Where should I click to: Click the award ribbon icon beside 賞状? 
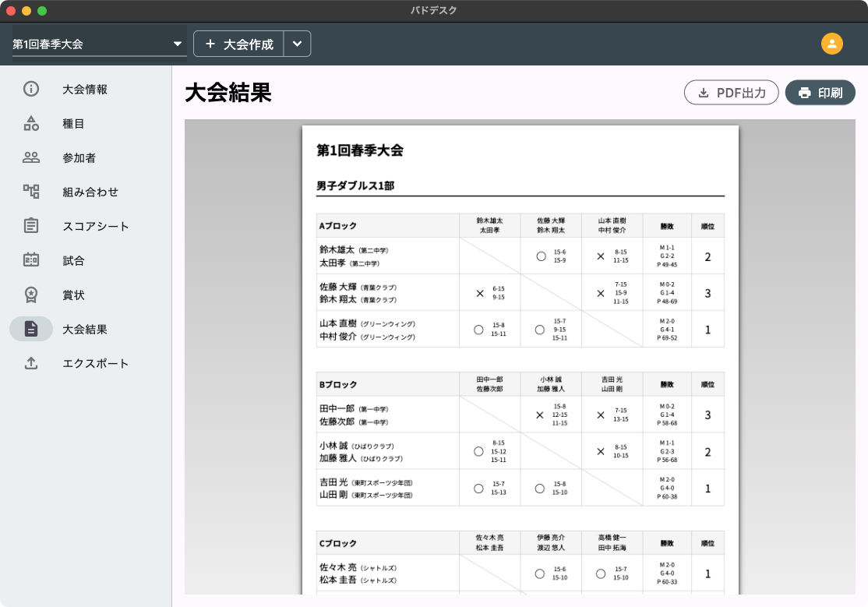coord(31,295)
